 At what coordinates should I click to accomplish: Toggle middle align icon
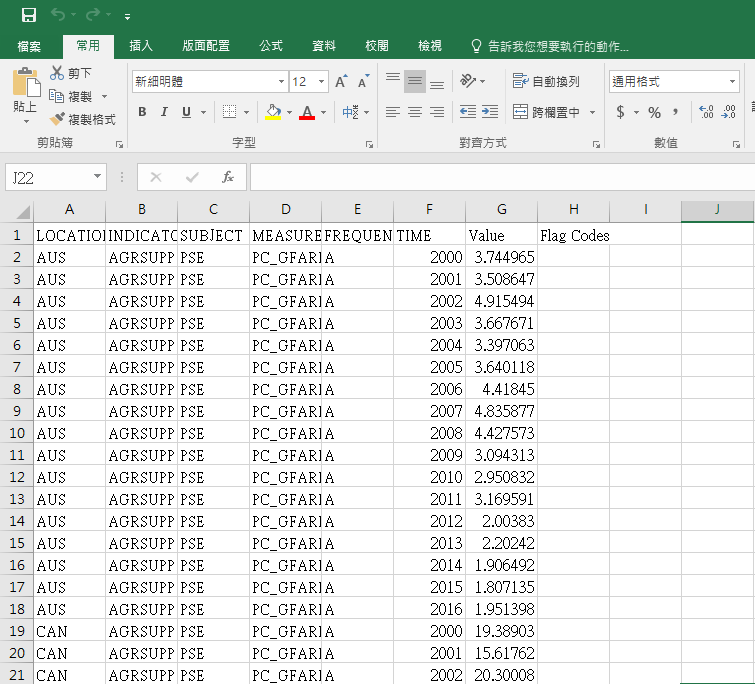[x=415, y=81]
